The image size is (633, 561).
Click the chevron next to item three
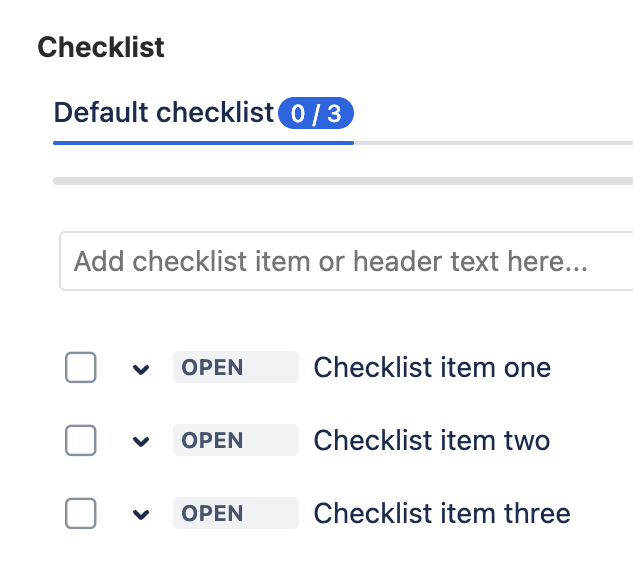[141, 514]
